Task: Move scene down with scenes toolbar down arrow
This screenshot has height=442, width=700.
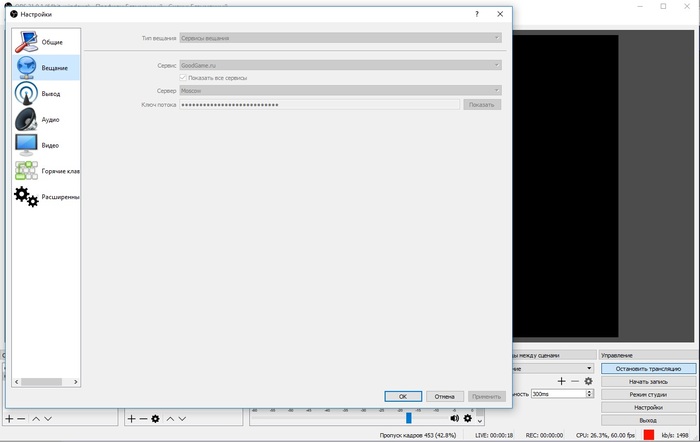Action: 48,419
